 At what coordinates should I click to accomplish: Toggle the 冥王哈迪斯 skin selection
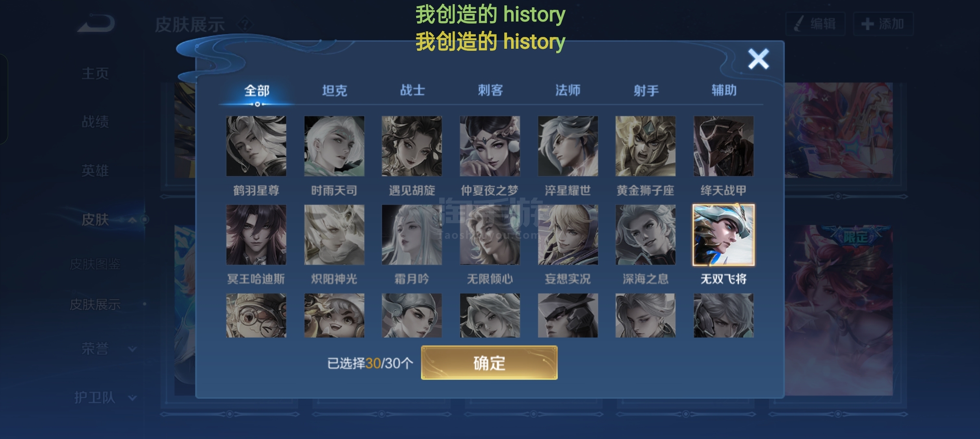tap(256, 235)
